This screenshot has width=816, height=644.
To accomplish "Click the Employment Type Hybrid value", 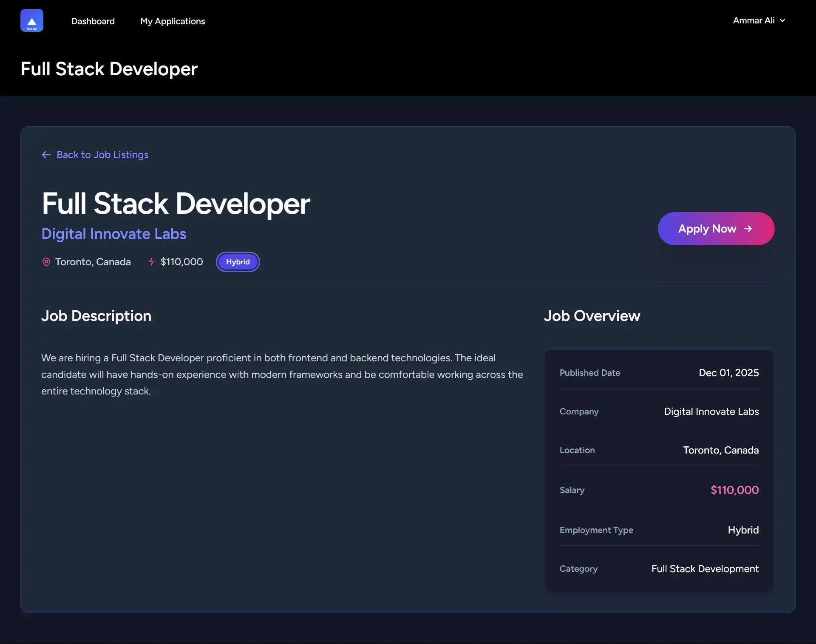I will click(743, 530).
